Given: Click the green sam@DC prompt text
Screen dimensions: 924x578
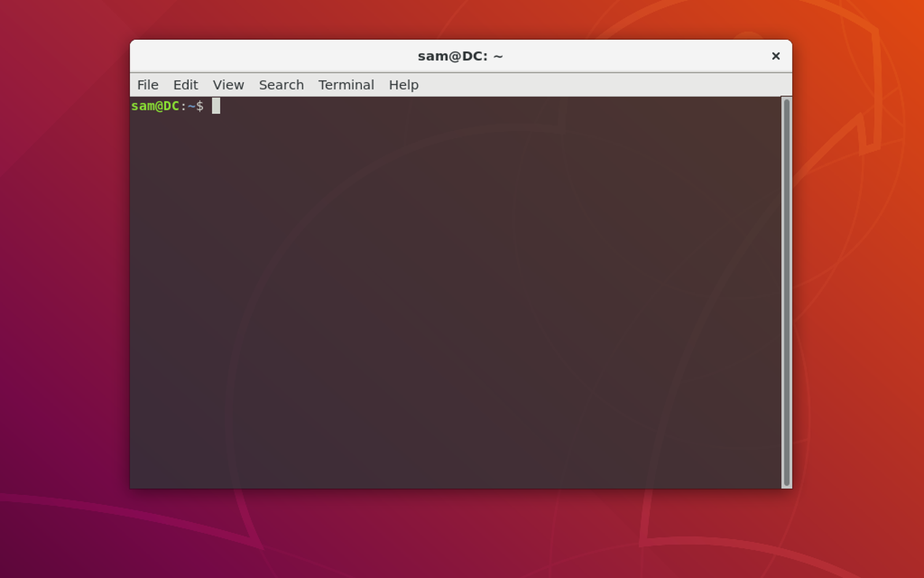Looking at the screenshot, I should tap(155, 106).
